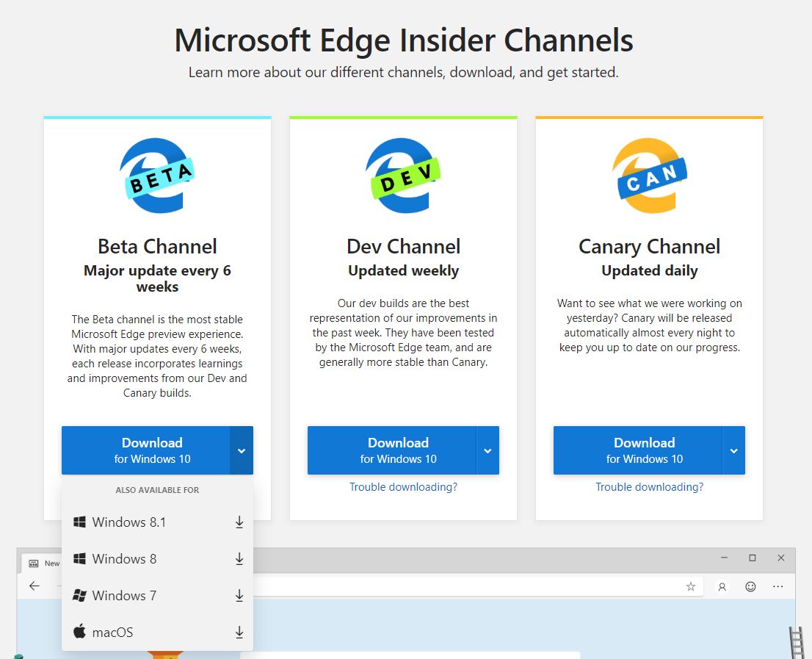Click the Windows 8 download arrow icon
The width and height of the screenshot is (812, 659).
239,559
